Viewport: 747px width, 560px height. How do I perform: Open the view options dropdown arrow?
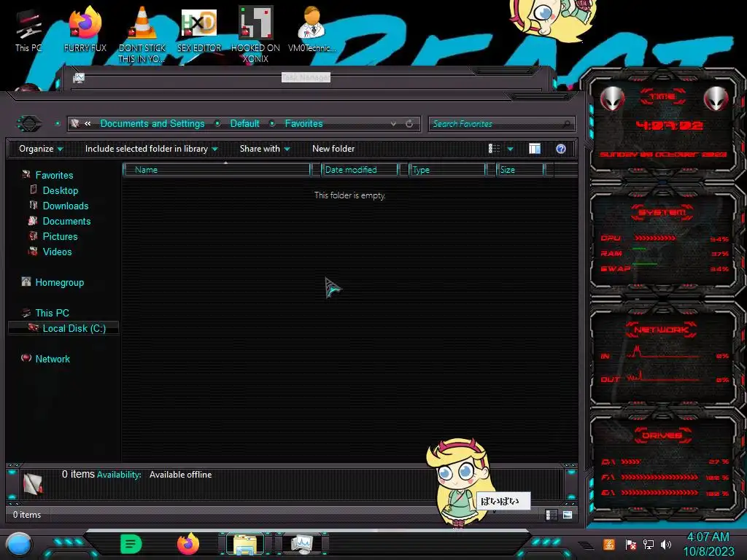pos(510,149)
